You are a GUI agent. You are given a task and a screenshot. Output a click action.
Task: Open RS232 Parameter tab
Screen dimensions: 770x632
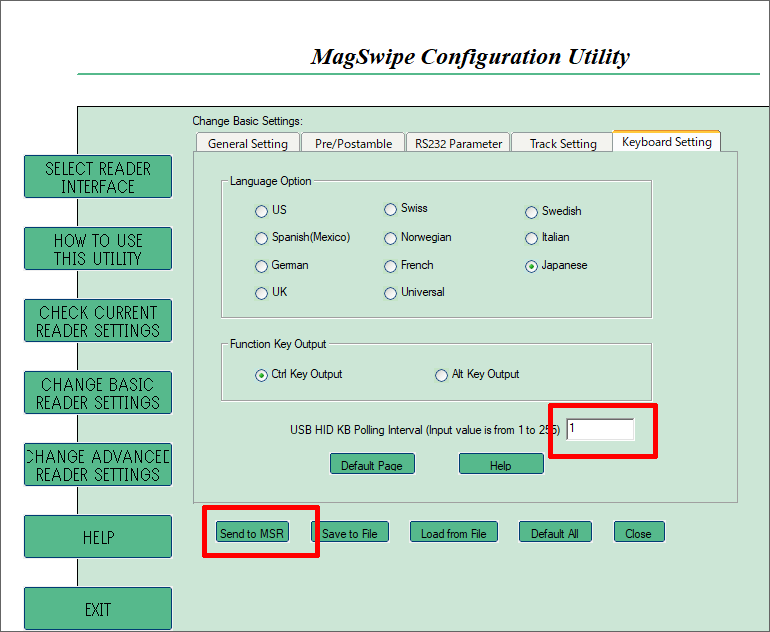(458, 143)
